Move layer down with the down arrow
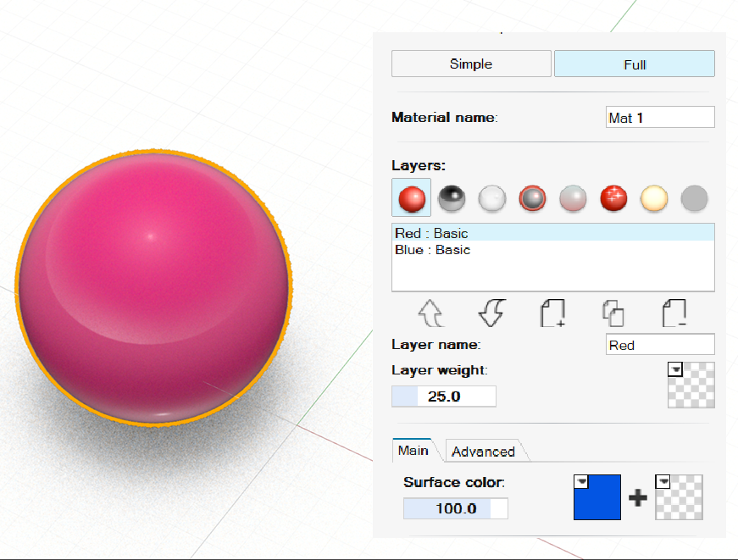 click(x=491, y=313)
